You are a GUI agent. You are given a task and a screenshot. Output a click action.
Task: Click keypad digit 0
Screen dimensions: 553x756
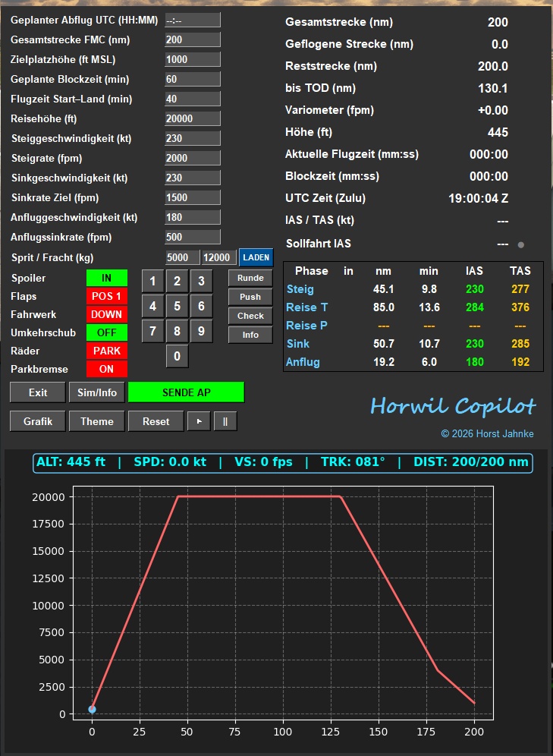(x=177, y=356)
